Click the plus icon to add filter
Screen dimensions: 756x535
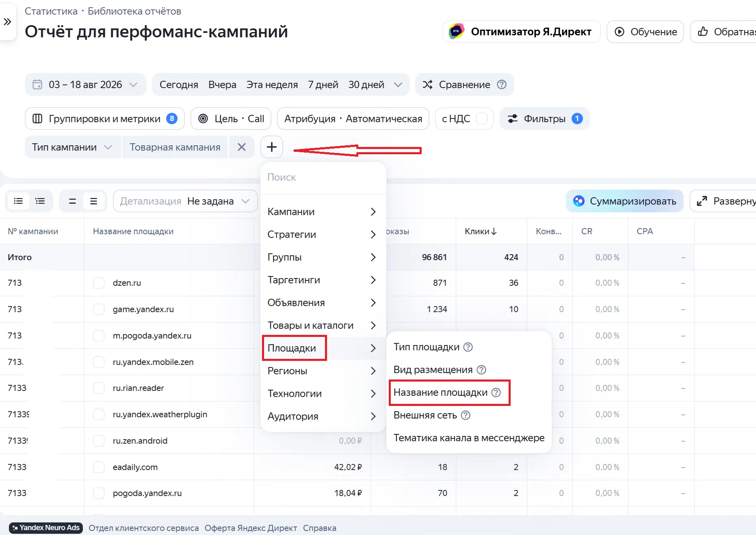click(x=272, y=147)
